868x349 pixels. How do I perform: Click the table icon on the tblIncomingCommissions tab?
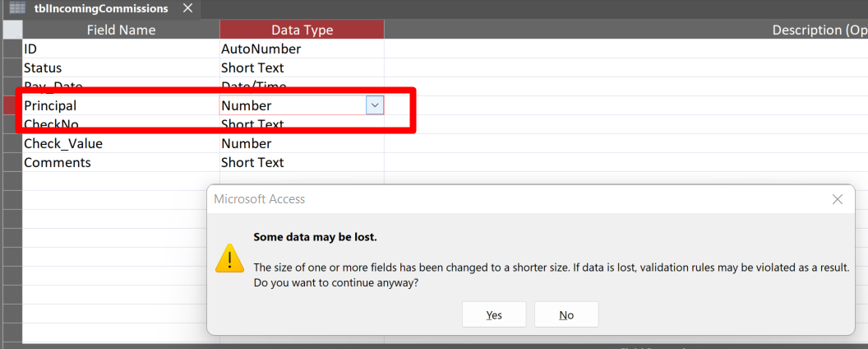[16, 8]
